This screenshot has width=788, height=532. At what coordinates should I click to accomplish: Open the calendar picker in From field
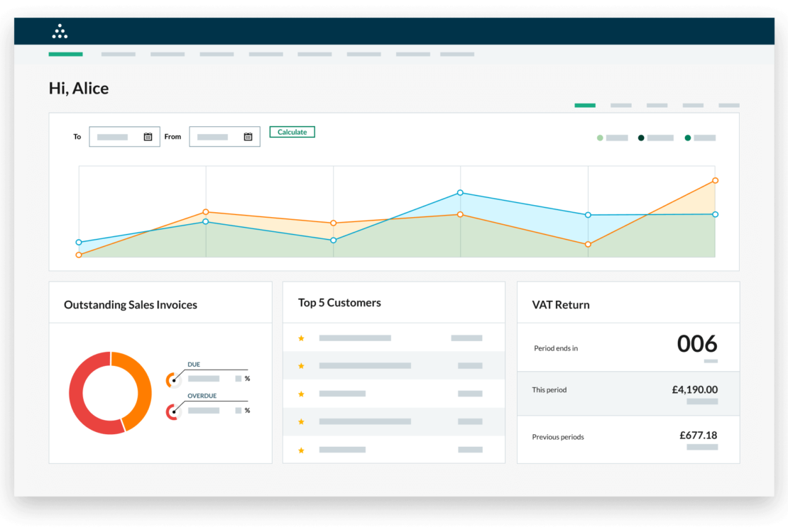coord(248,137)
